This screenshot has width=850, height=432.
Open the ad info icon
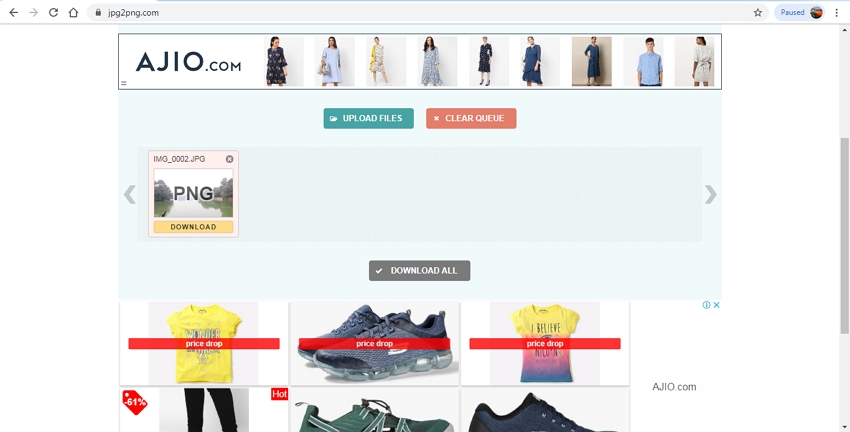click(x=706, y=305)
